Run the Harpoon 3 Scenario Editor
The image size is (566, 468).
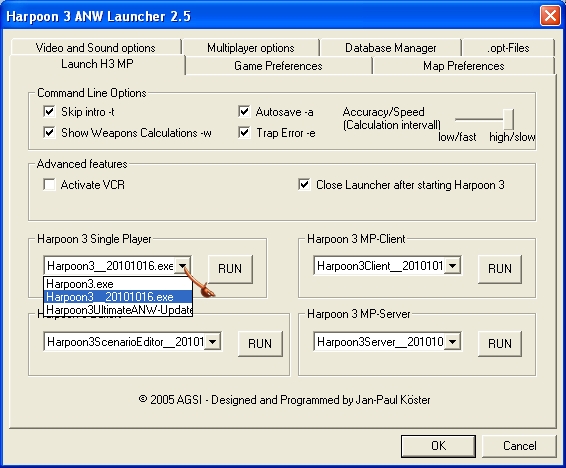coord(260,344)
